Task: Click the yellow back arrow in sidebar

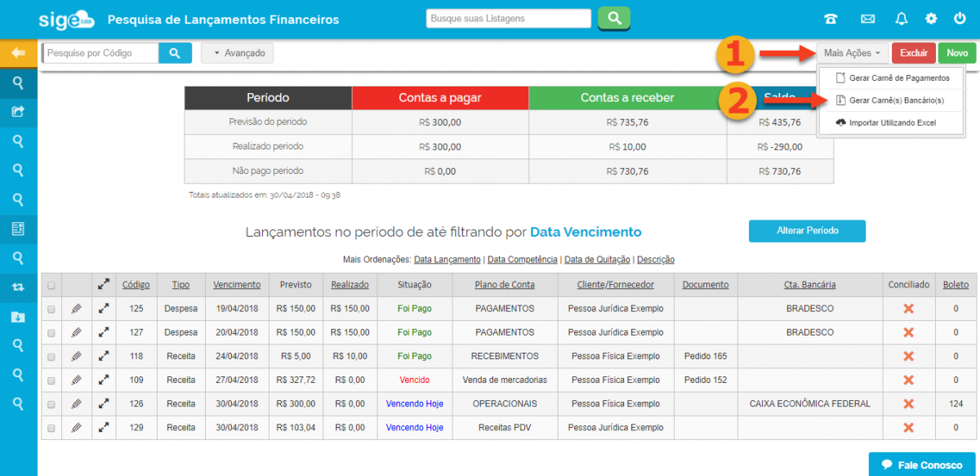Action: [19, 53]
